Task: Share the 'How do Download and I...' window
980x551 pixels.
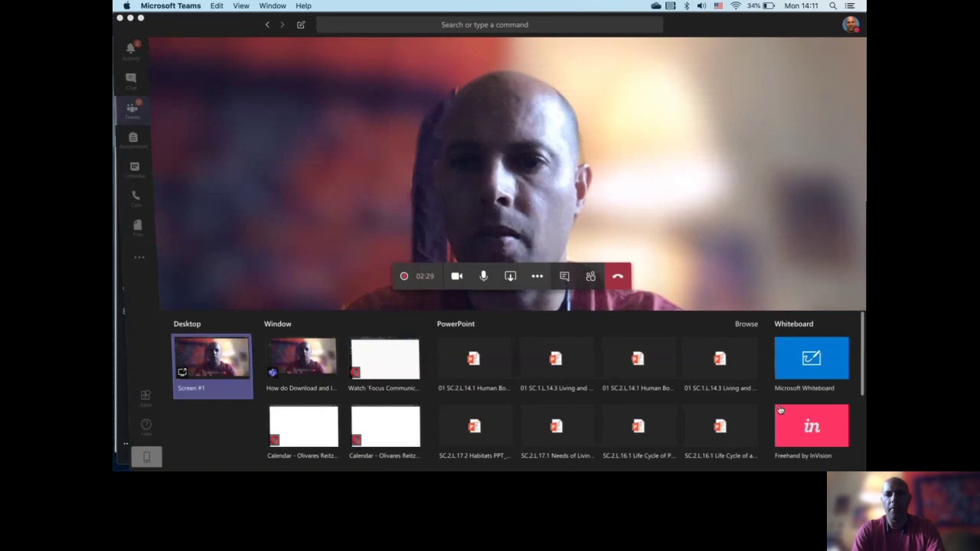Action: coord(302,366)
